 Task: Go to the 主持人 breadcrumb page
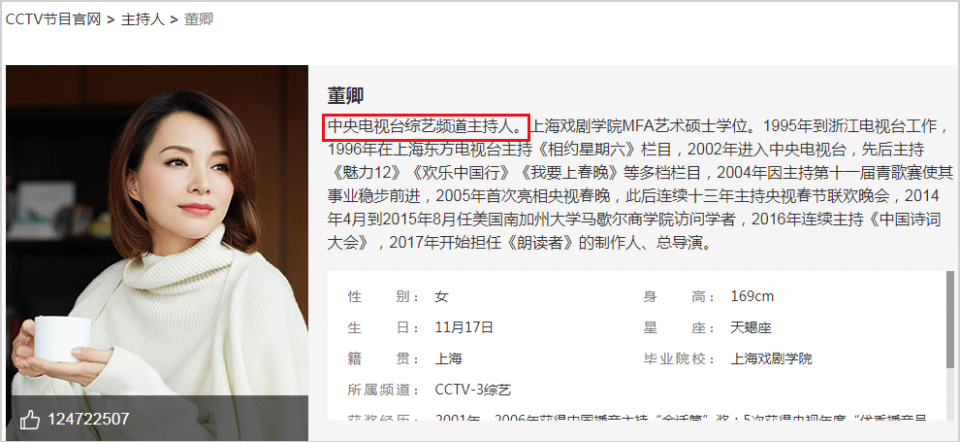pyautogui.click(x=143, y=19)
